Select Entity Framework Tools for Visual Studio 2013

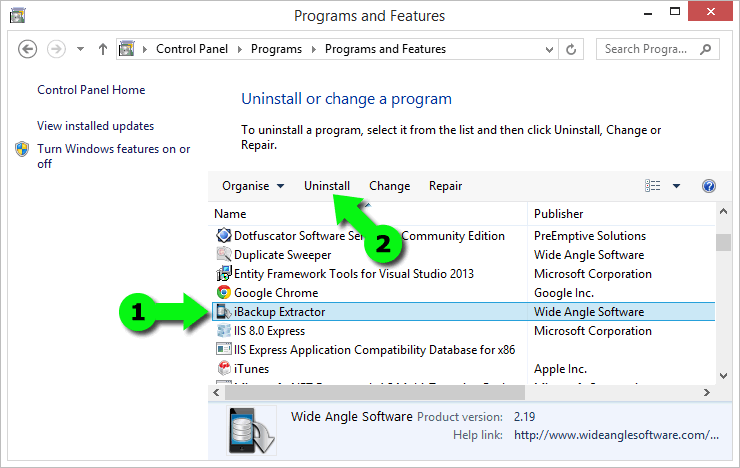click(463, 274)
